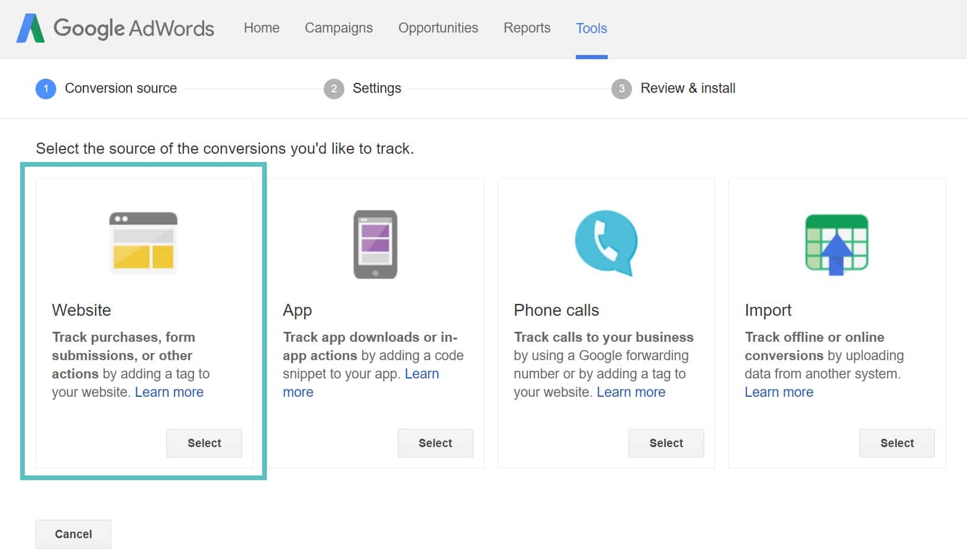Click step 1 Conversion source circle
The width and height of the screenshot is (967, 560).
(x=46, y=88)
